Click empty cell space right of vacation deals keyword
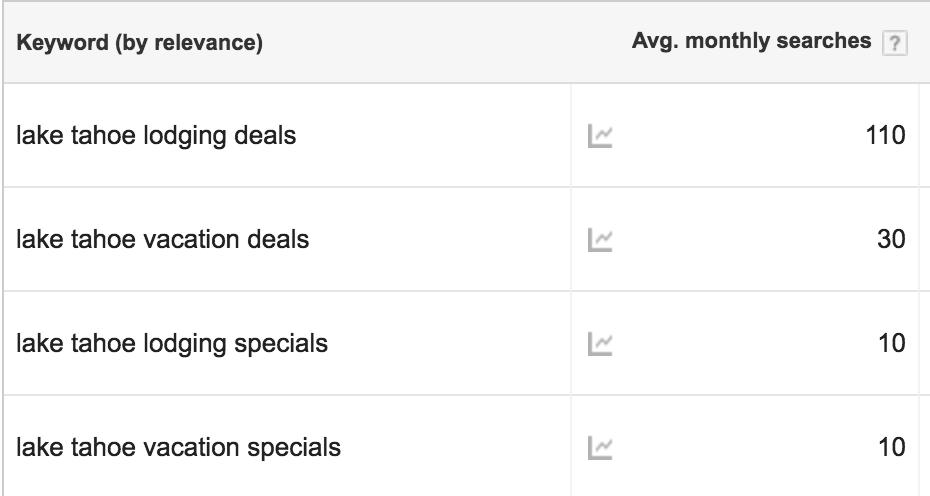The width and height of the screenshot is (930, 496). [x=439, y=240]
